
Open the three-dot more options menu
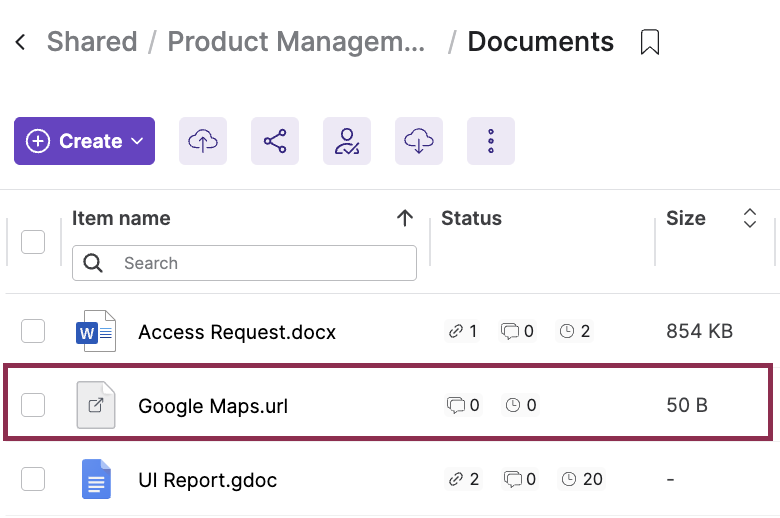491,141
